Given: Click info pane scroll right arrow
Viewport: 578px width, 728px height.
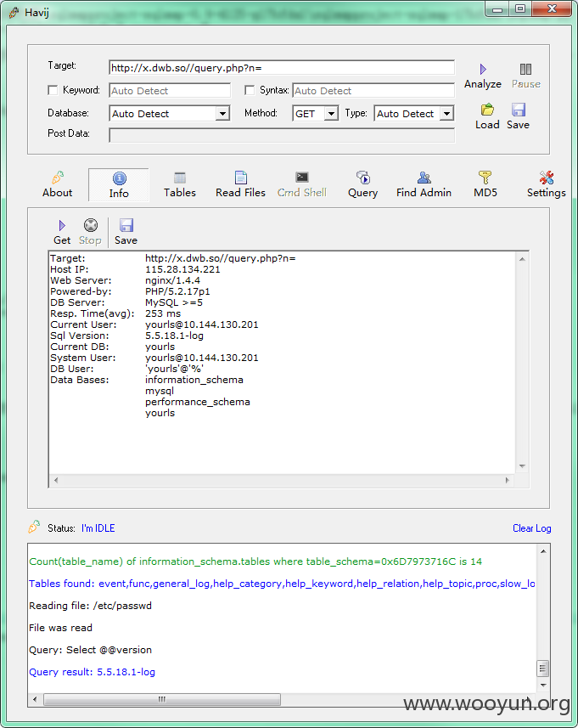Looking at the screenshot, I should [507, 481].
